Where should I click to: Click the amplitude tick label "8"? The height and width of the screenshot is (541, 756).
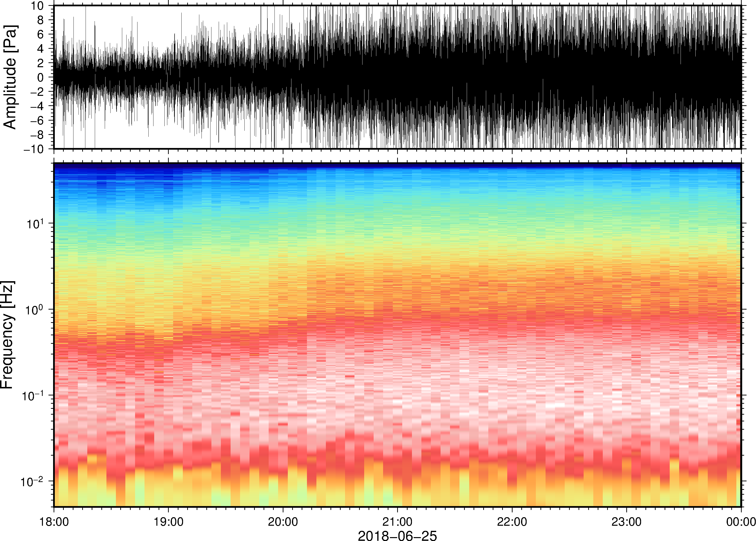[x=41, y=20]
